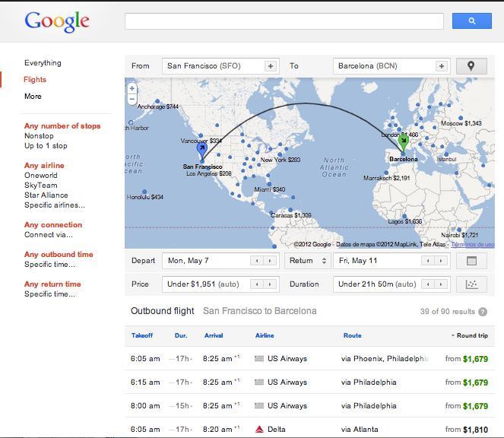Viewport: 504px width, 438px height.
Task: Open Specific time under outbound time
Action: [49, 265]
